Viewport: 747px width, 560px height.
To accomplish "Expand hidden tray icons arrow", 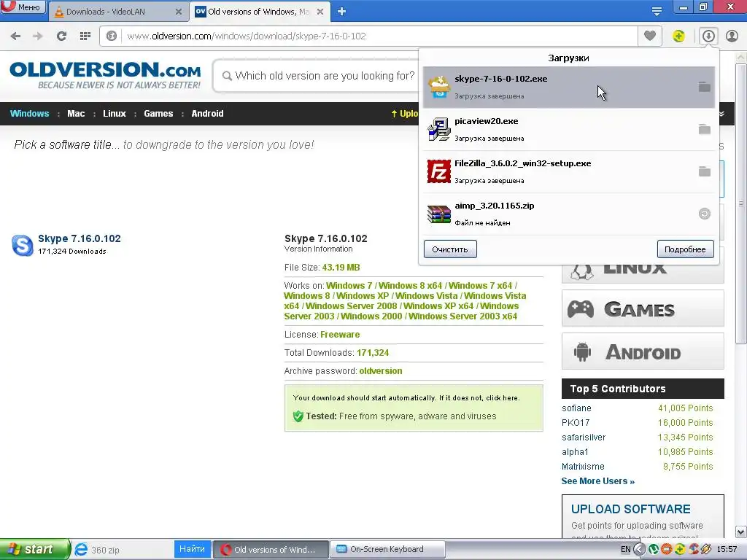I will (639, 550).
